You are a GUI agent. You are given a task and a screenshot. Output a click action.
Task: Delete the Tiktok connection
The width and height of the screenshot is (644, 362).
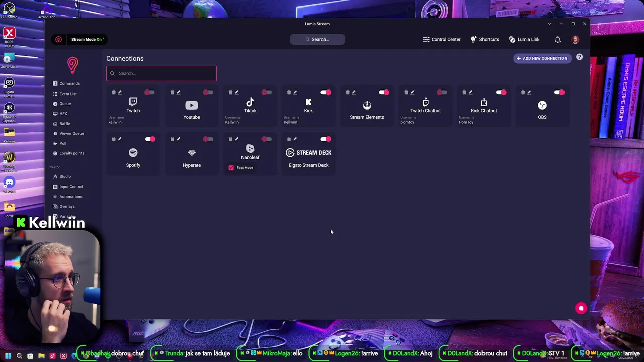230,92
